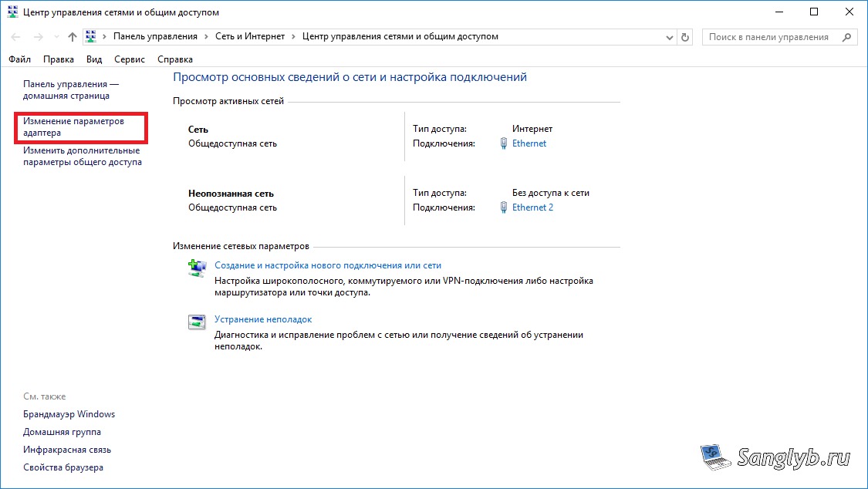Open 'Брандмауэр Windows' link
The width and height of the screenshot is (868, 489).
point(69,414)
